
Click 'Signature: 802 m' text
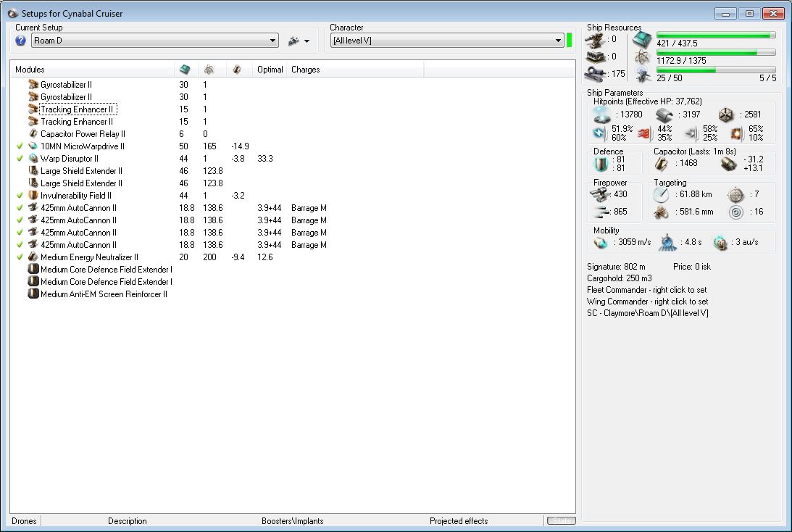[616, 267]
